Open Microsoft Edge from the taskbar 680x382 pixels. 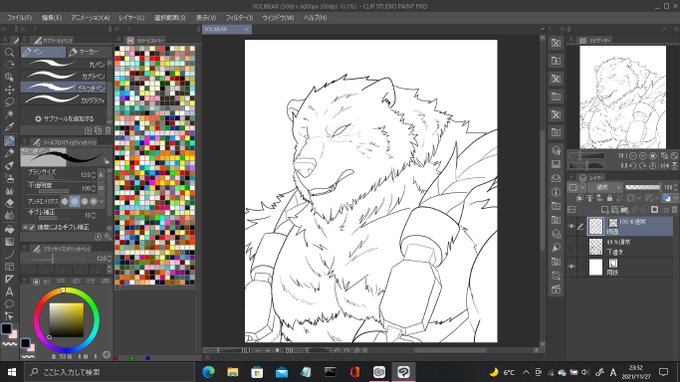[x=209, y=372]
